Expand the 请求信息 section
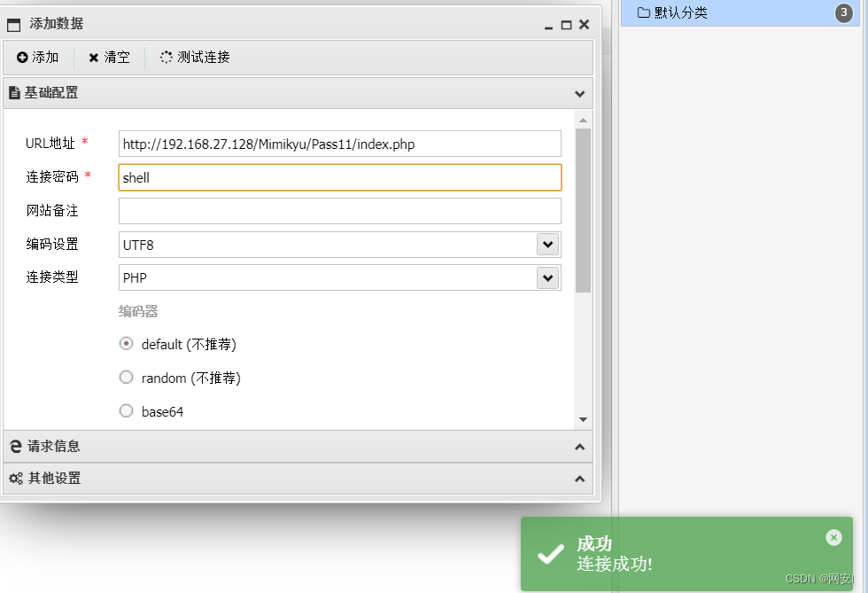This screenshot has width=868, height=593. pos(579,446)
